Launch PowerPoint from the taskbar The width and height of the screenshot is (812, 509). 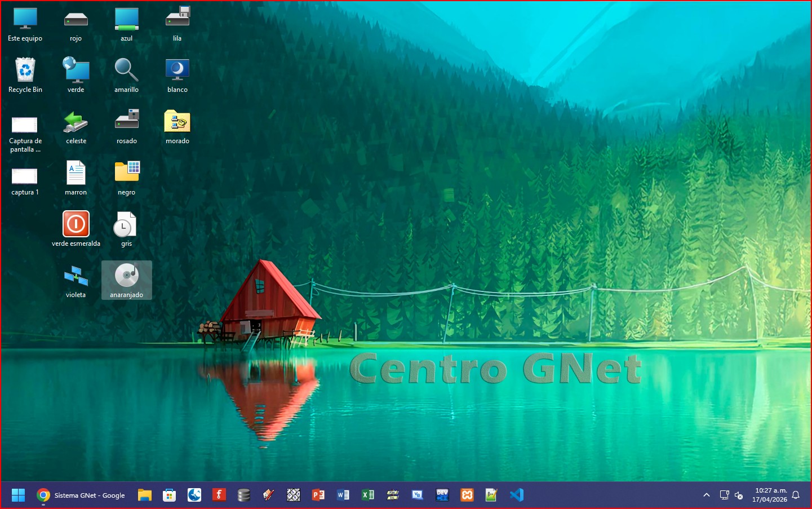point(318,495)
